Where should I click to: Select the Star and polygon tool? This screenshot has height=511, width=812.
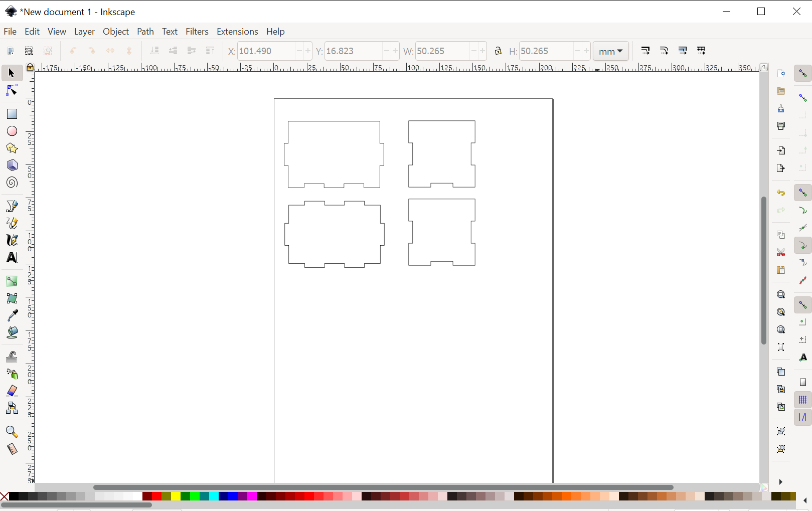tap(12, 148)
